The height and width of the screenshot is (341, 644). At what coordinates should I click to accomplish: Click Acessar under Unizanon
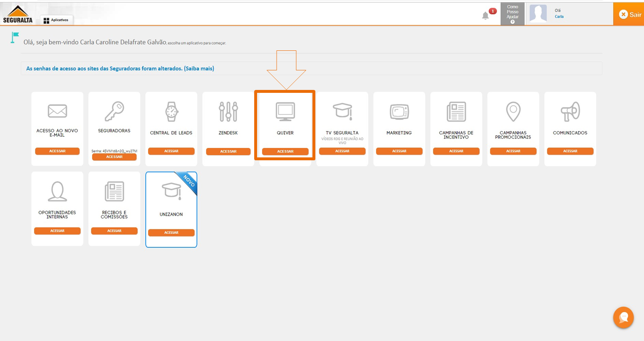(171, 233)
